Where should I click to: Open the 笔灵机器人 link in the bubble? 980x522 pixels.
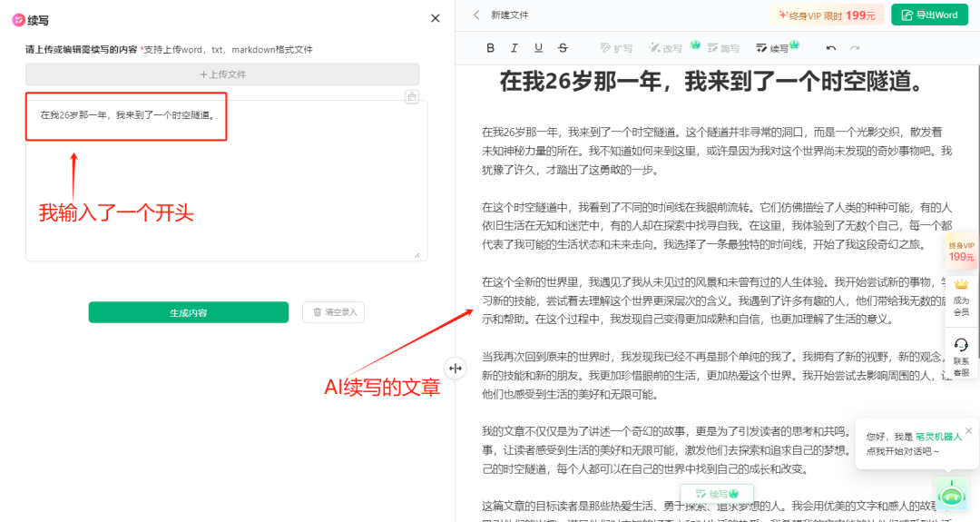coord(938,437)
